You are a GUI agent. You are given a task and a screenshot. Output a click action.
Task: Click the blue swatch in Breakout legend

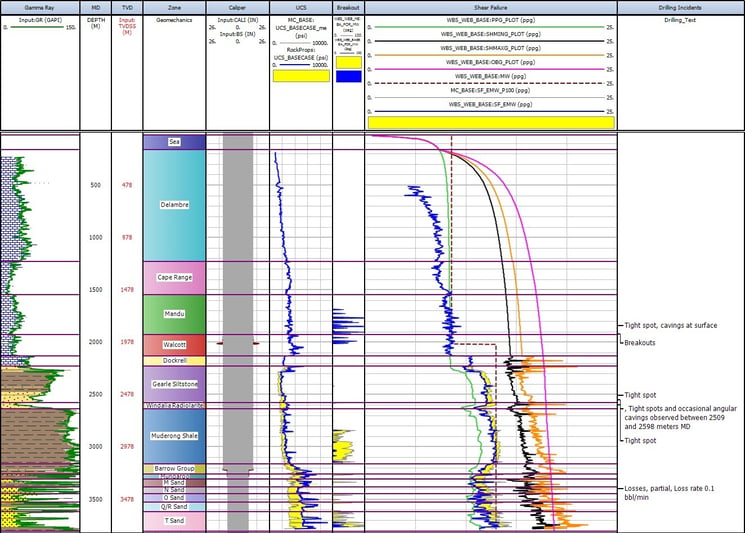(349, 76)
